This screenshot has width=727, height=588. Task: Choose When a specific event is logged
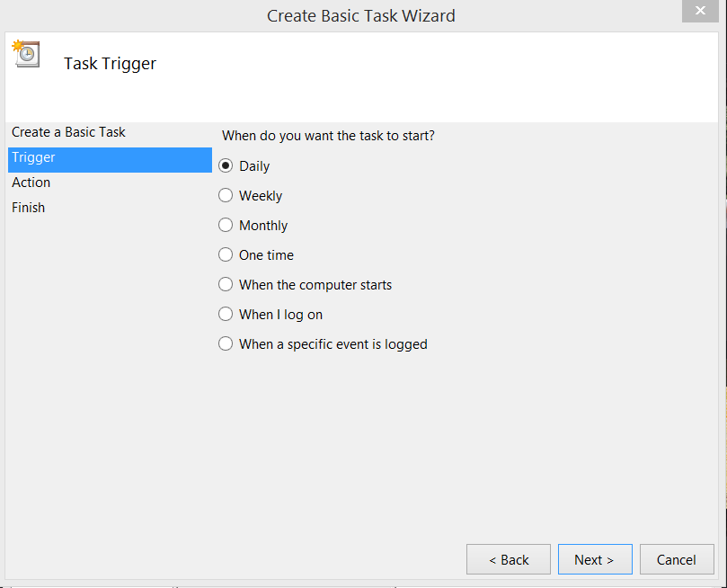pos(226,344)
